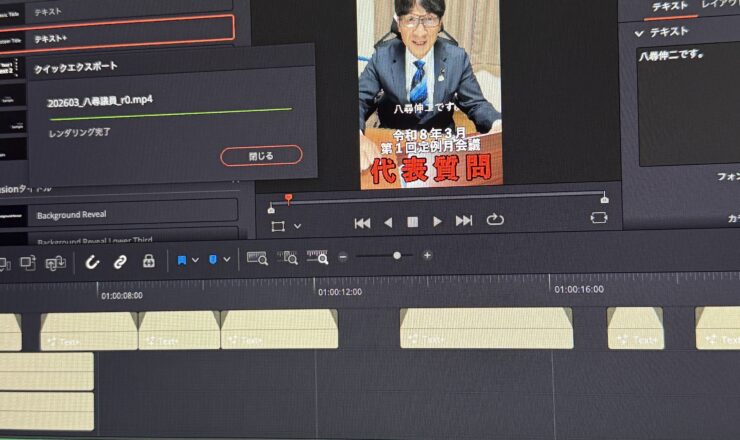Toggle timeline snapping magnet icon
Screen dimensions: 740x440
(x=92, y=261)
